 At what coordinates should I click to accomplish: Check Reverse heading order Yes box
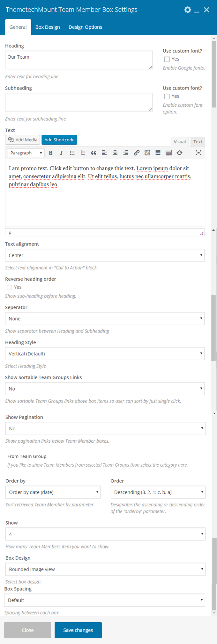[10, 287]
